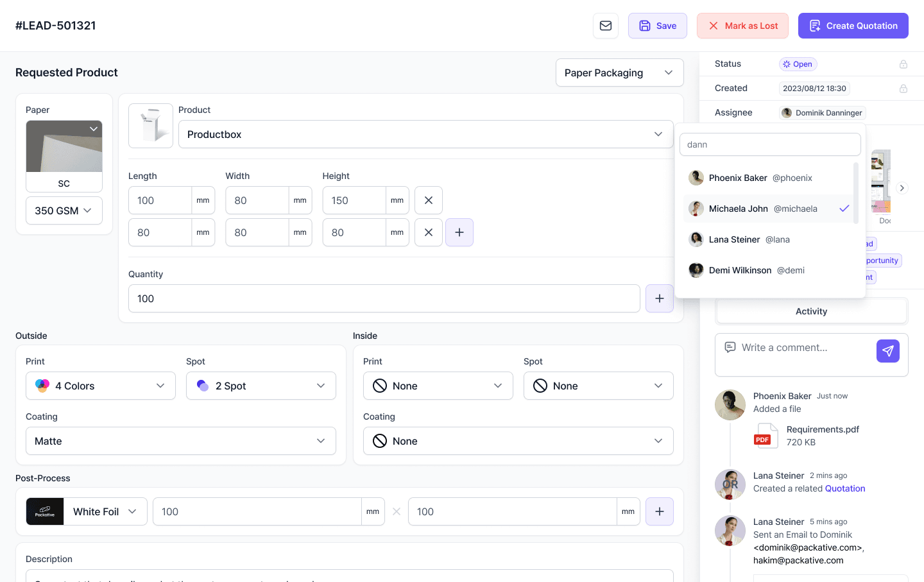The image size is (924, 582).
Task: Open the Paper Packaging dropdown
Action: 619,73
